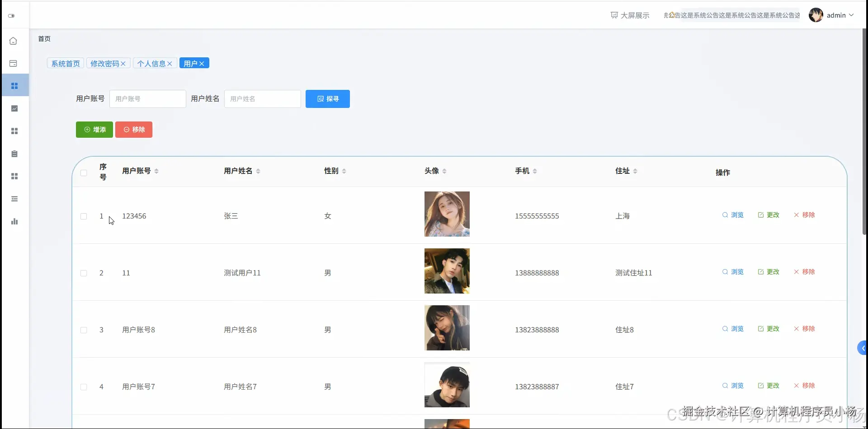868x429 pixels.
Task: Open the admin dropdown arrow
Action: (x=851, y=15)
